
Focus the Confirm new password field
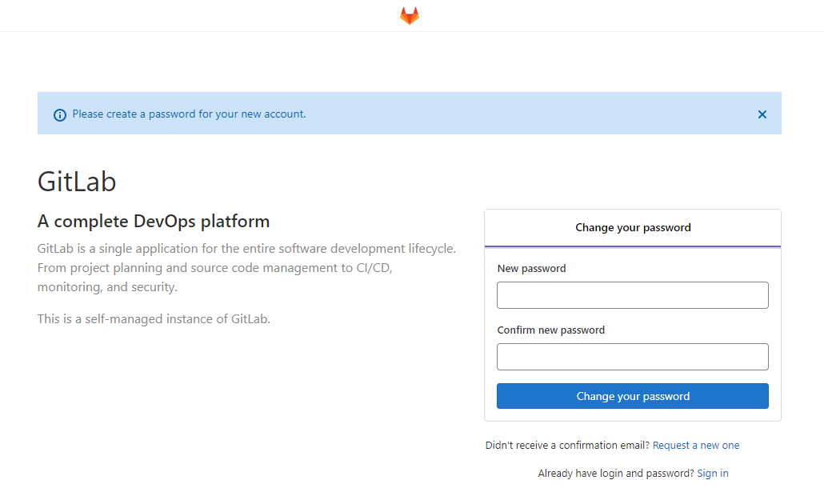632,356
